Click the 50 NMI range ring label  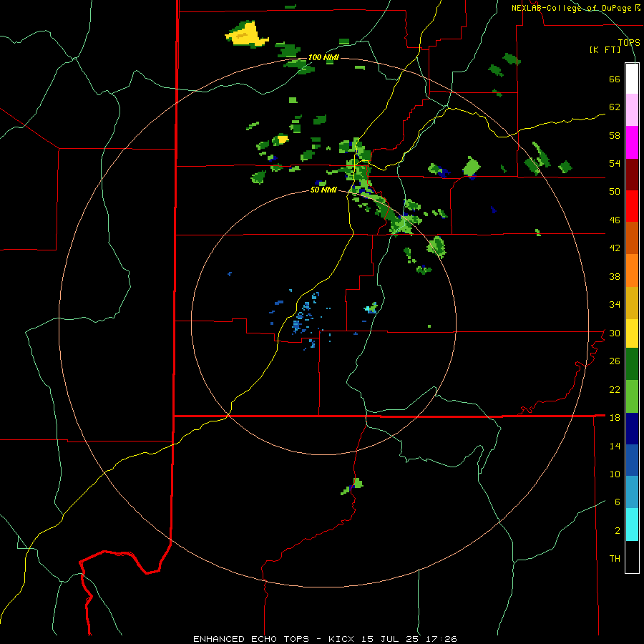click(323, 190)
